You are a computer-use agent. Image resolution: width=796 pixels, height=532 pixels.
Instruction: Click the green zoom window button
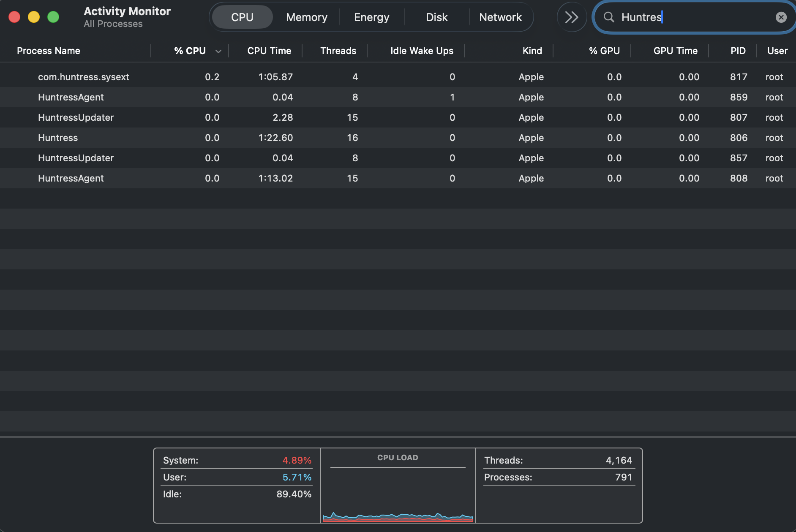coord(53,17)
